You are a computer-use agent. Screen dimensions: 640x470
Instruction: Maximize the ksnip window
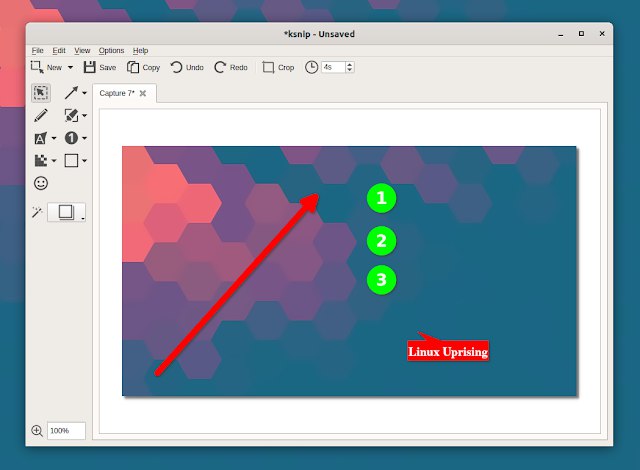(581, 34)
